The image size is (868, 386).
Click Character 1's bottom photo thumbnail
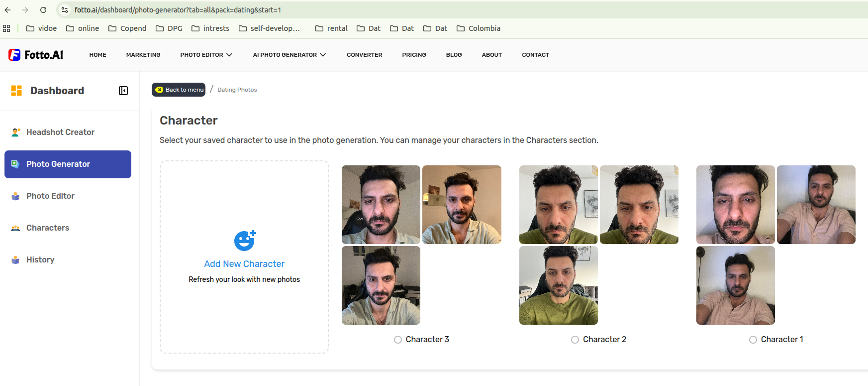[736, 285]
